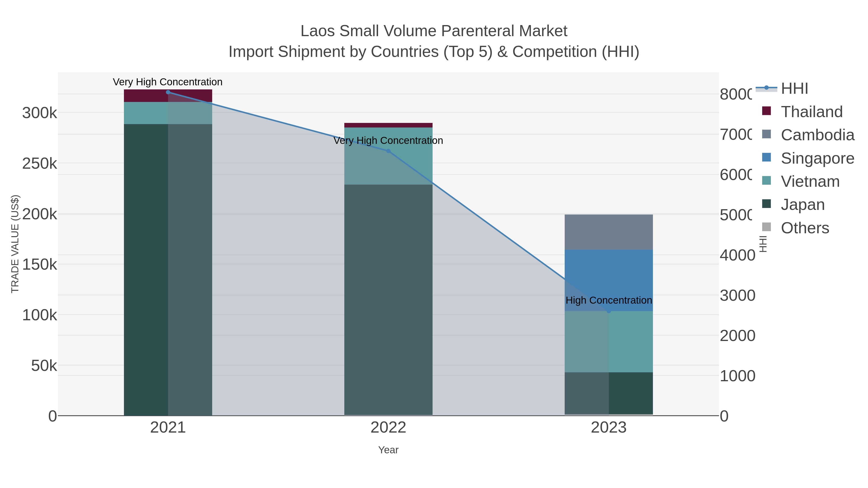
Task: Toggle the Cambodia legend entry
Action: (x=808, y=135)
